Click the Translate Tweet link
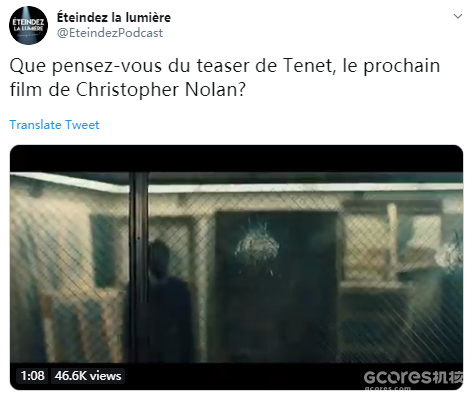Screen dimensions: 475x403 point(54,125)
